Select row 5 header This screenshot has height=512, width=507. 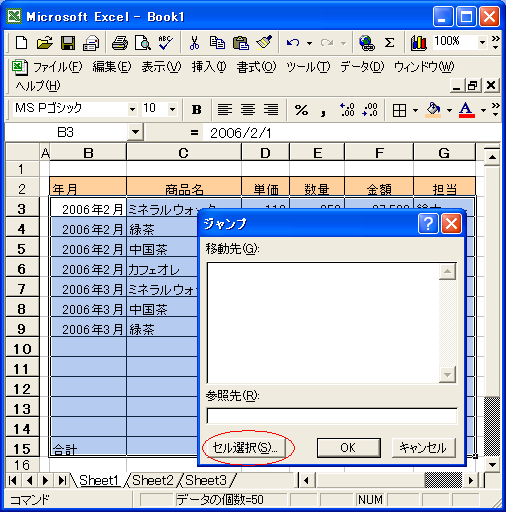point(22,249)
